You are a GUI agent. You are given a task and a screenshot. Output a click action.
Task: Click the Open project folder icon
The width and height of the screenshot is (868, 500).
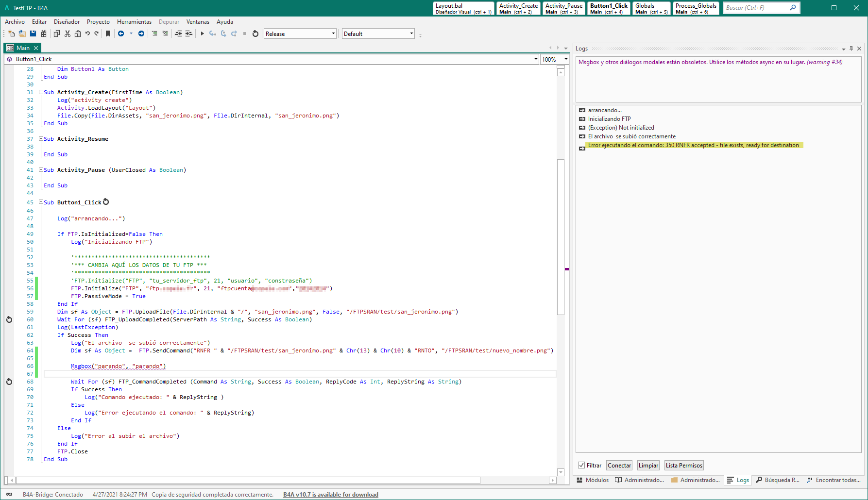[x=22, y=33]
